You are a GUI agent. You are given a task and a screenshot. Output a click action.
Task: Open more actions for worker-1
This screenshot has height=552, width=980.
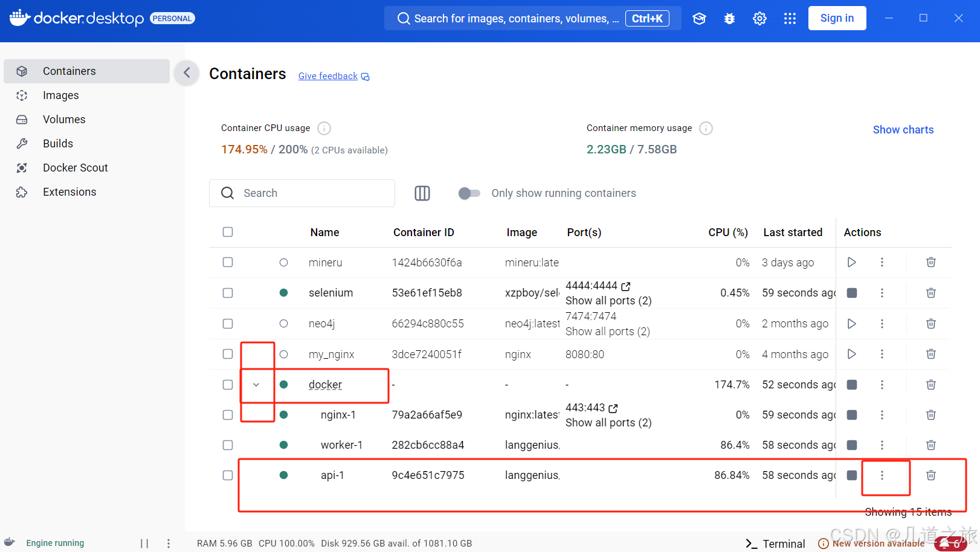(x=882, y=445)
